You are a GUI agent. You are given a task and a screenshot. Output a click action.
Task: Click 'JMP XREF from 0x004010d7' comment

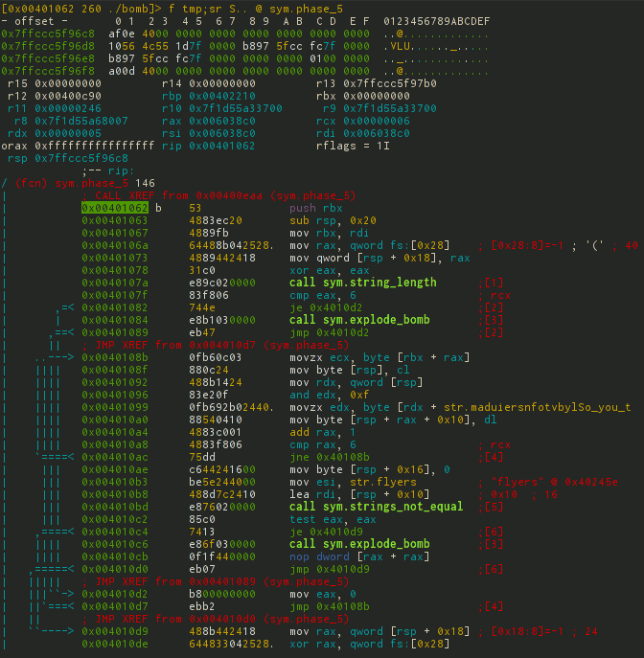[x=216, y=345]
